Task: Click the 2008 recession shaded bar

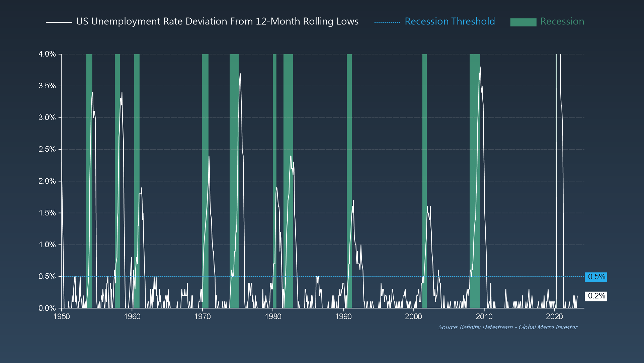Action: (x=475, y=181)
